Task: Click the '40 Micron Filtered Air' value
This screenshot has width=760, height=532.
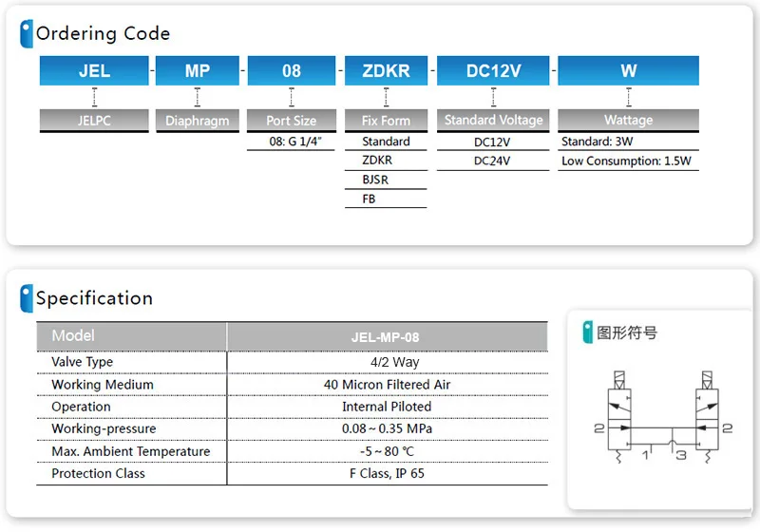Action: (x=387, y=385)
